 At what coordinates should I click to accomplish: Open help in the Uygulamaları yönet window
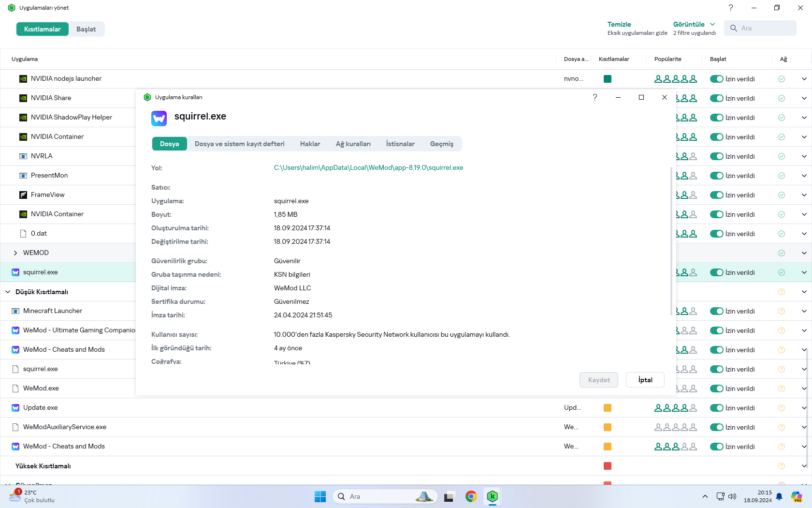point(731,8)
